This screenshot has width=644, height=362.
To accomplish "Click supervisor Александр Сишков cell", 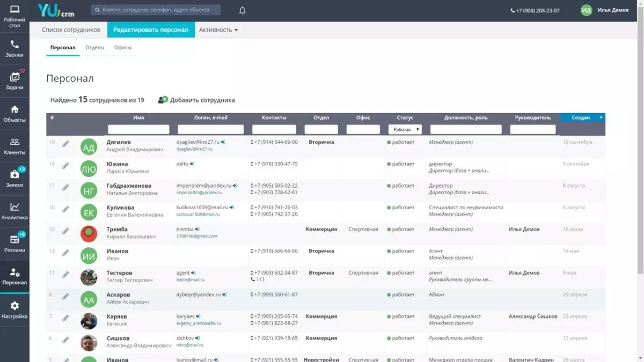I will tap(533, 316).
